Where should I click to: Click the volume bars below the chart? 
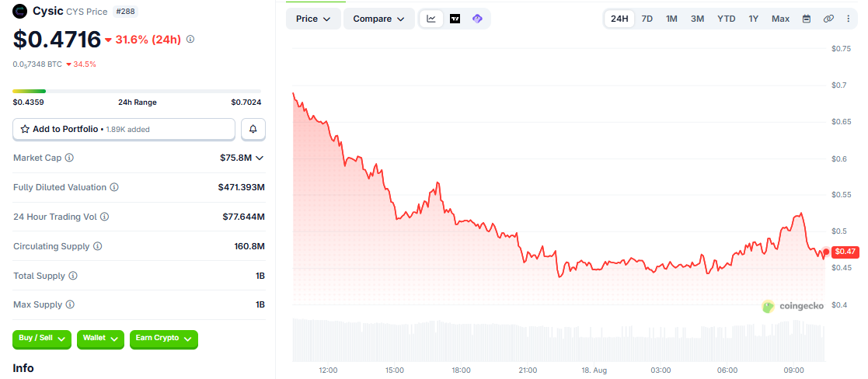pyautogui.click(x=559, y=339)
